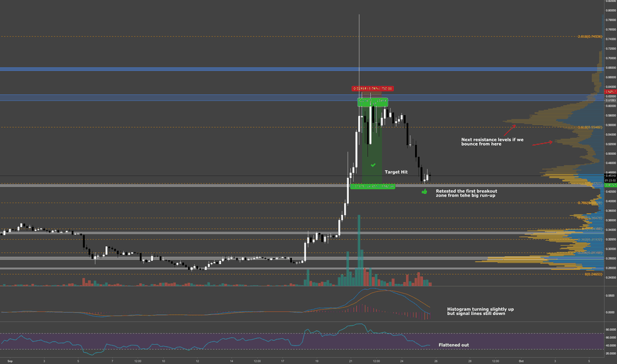Click the purple RSI band area
This screenshot has height=364, width=617.
coord(302,341)
